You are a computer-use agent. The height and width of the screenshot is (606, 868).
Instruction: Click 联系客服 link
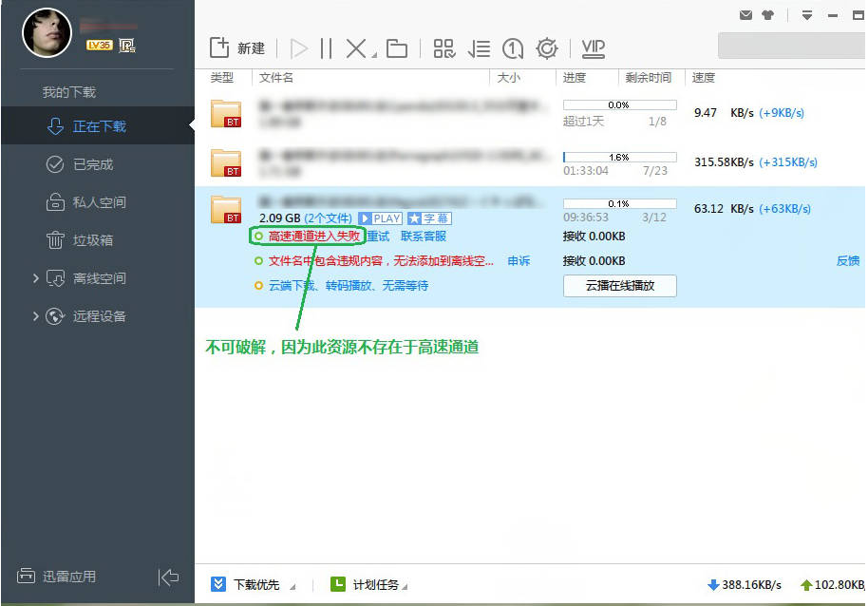click(424, 237)
